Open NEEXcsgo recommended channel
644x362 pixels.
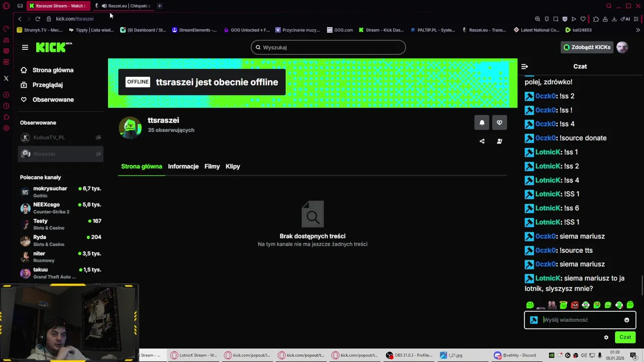60,208
